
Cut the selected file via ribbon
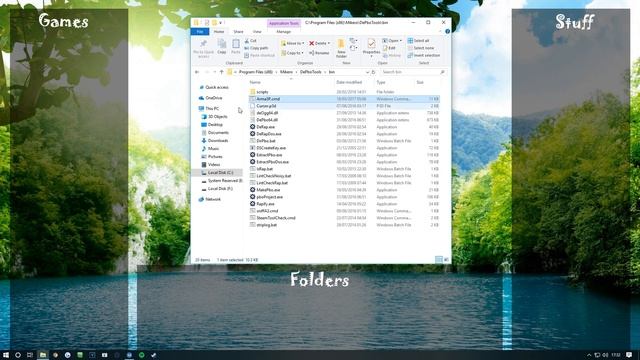pos(251,41)
